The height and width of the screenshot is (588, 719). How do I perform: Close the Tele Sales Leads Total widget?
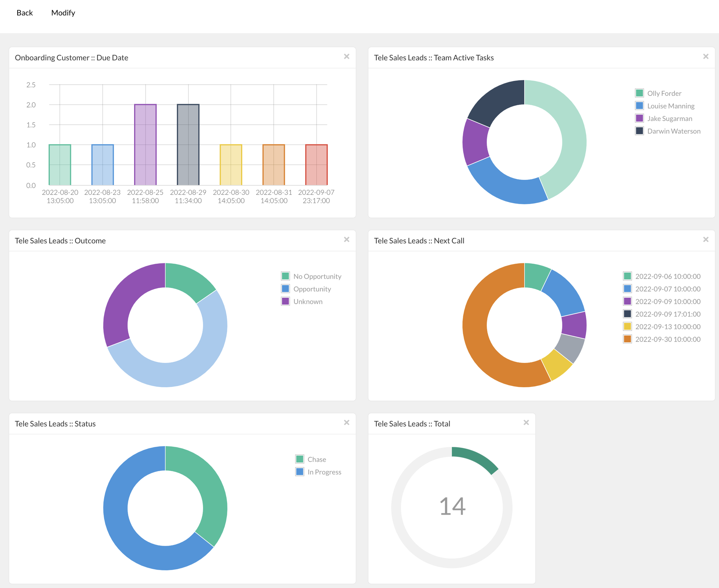click(x=526, y=423)
